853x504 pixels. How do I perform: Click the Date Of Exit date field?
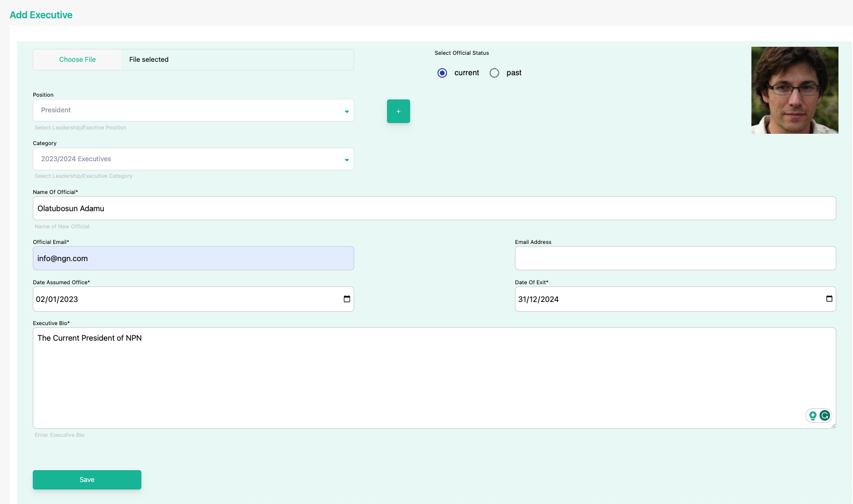coord(676,299)
